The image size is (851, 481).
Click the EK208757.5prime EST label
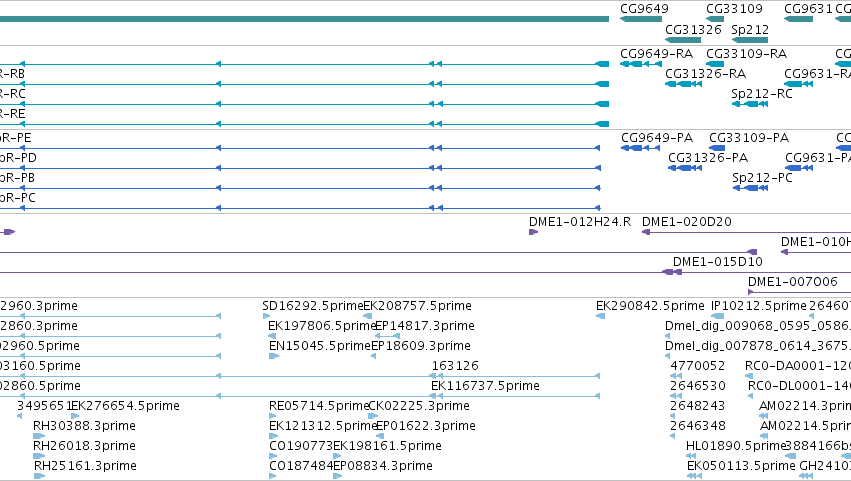point(417,306)
